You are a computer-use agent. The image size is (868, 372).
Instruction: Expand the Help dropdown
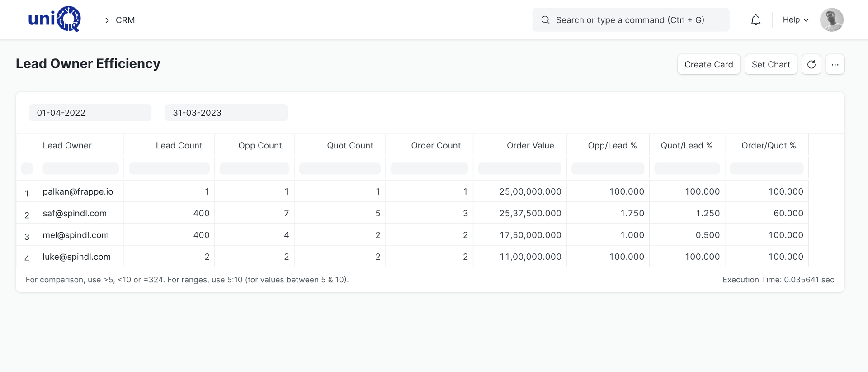pos(795,20)
